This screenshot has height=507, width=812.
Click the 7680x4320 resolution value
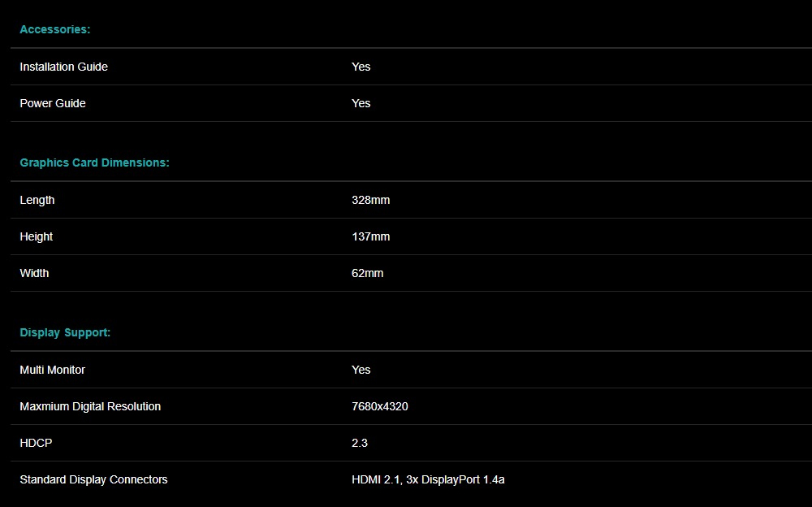click(379, 406)
